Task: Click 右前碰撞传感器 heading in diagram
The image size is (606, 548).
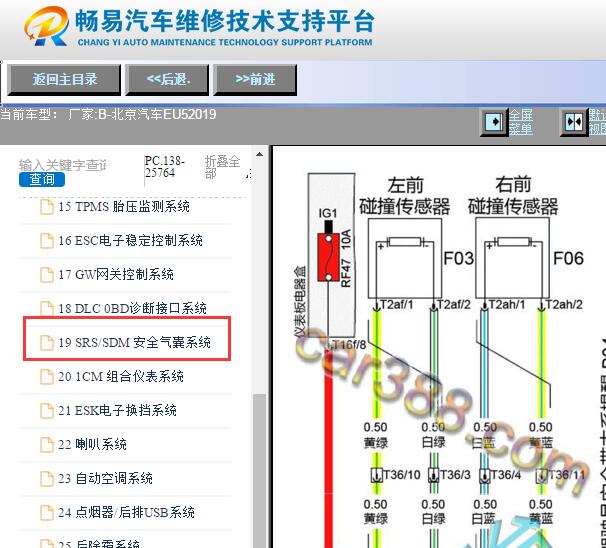Action: pyautogui.click(x=513, y=196)
